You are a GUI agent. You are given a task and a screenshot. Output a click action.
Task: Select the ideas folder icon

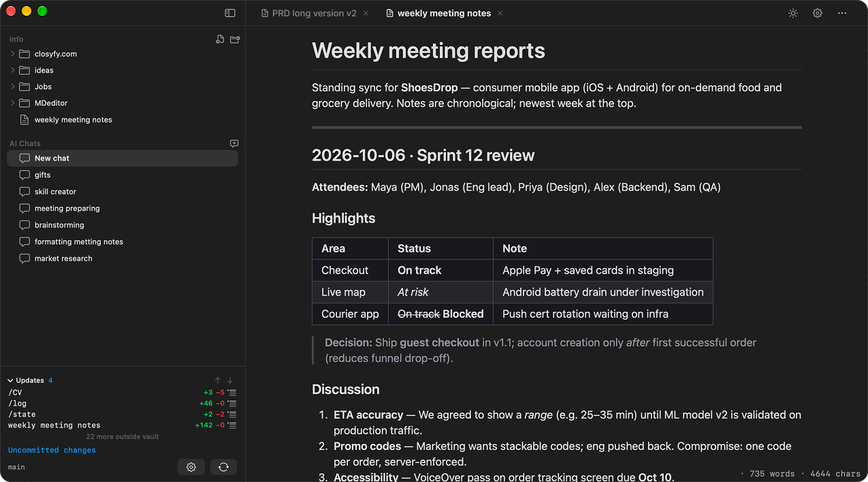pyautogui.click(x=25, y=70)
